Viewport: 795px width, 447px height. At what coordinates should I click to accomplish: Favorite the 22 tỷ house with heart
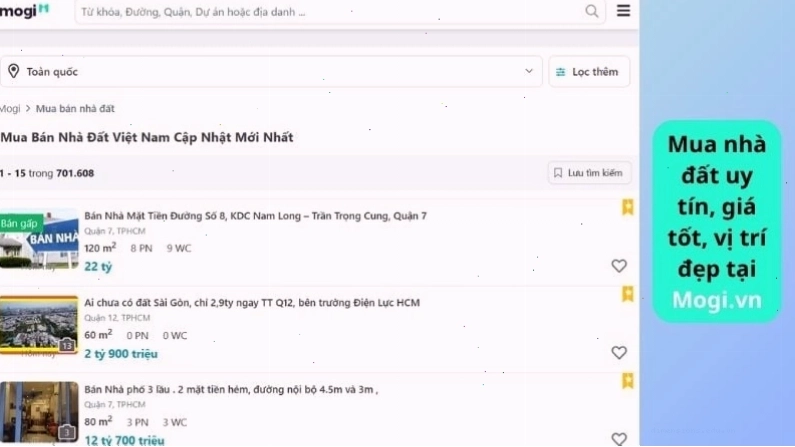point(619,266)
